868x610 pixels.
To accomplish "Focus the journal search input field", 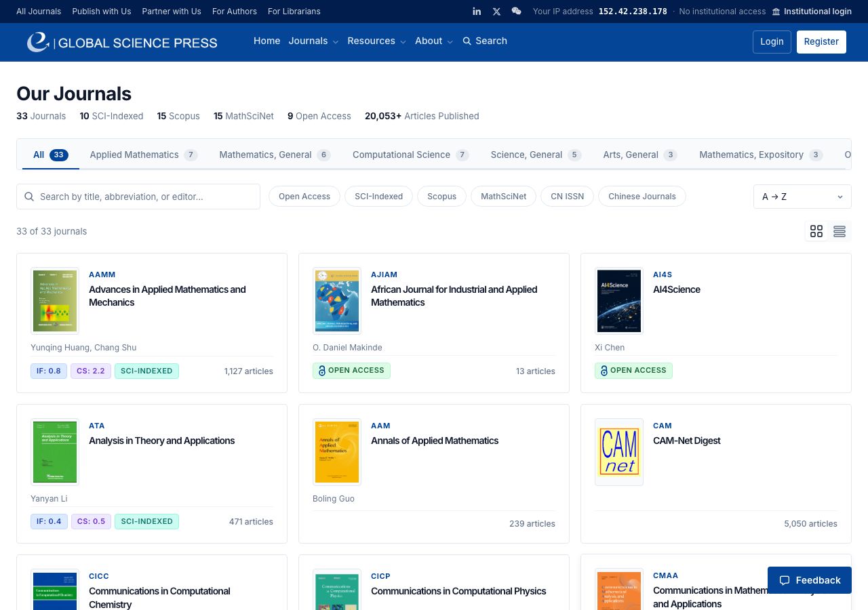I will [x=138, y=197].
